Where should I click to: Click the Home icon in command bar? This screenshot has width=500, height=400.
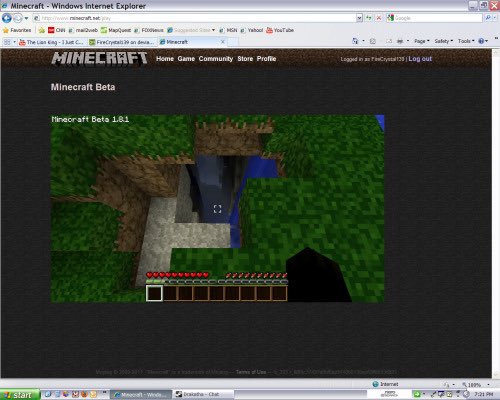[x=355, y=41]
